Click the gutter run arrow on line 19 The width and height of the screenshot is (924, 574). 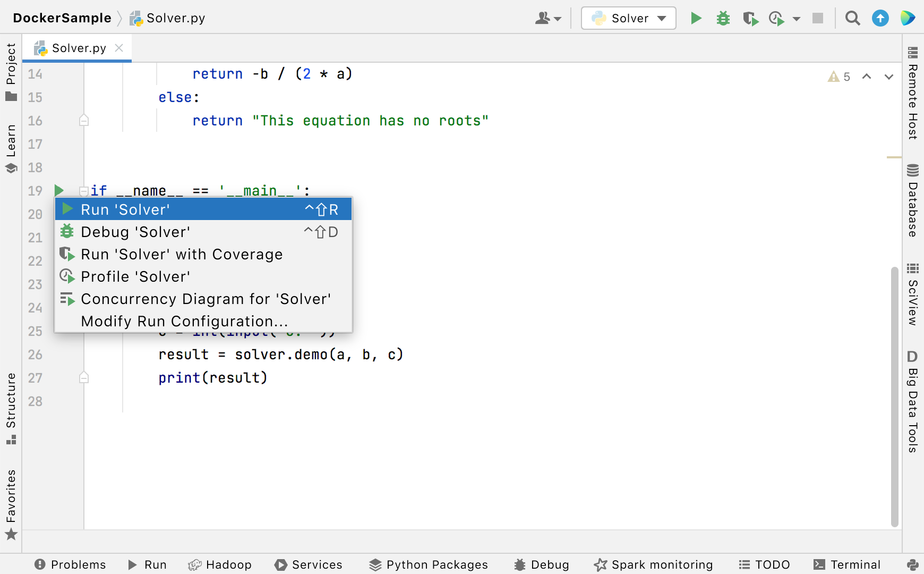pos(58,190)
